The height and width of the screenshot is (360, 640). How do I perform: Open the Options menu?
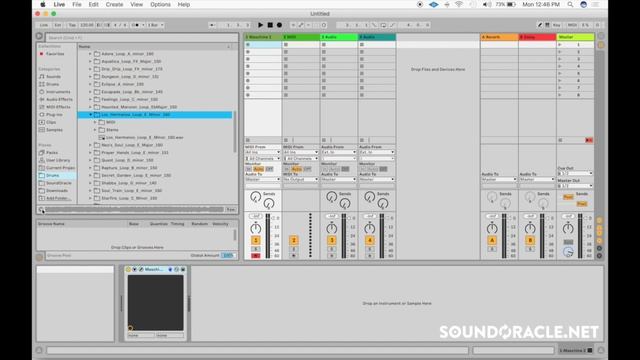tap(160, 4)
